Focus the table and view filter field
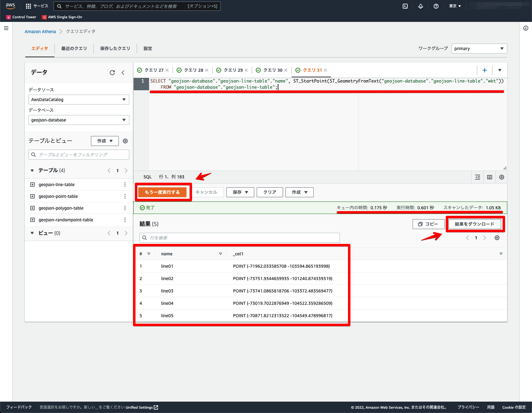532x413 pixels. click(79, 155)
